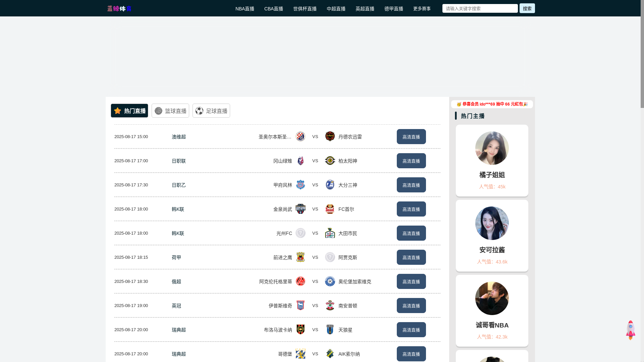Click the 日职联 league label

[179, 161]
